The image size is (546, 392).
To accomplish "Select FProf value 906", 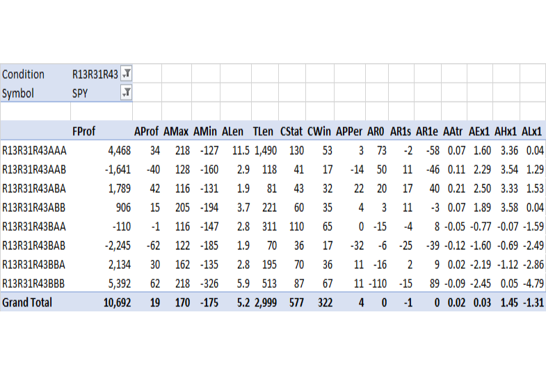I will [x=123, y=207].
